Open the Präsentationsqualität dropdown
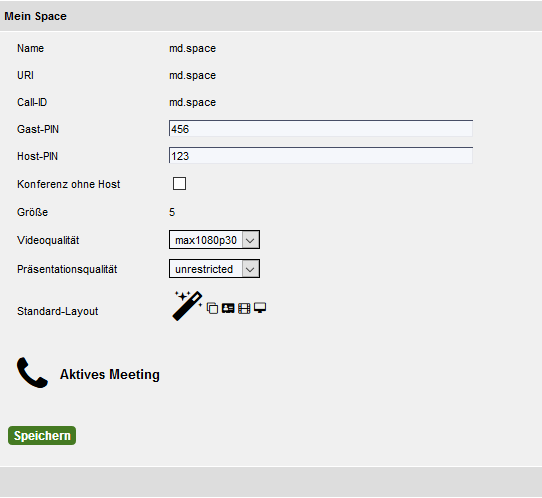This screenshot has height=498, width=542. [214, 269]
